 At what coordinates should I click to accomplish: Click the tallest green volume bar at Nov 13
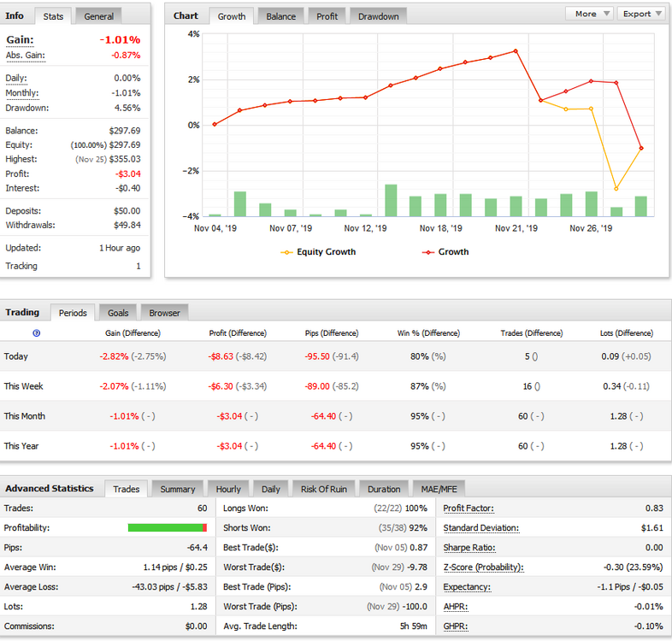(391, 200)
